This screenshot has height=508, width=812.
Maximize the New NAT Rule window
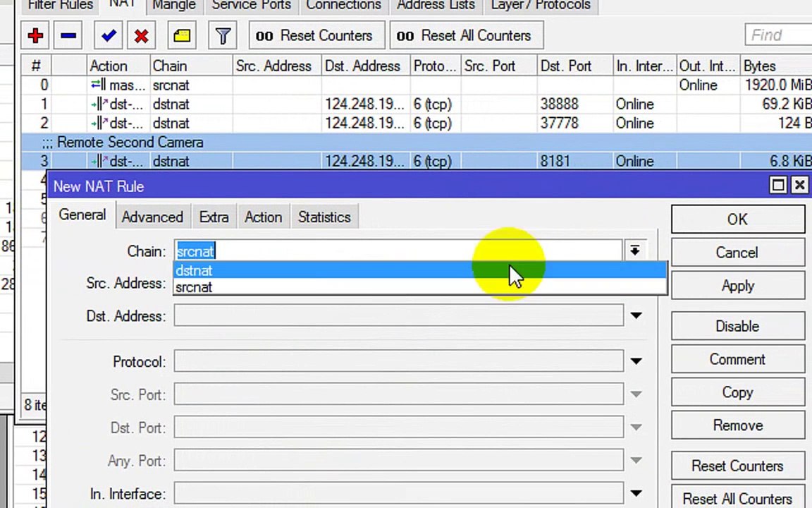pyautogui.click(x=778, y=185)
